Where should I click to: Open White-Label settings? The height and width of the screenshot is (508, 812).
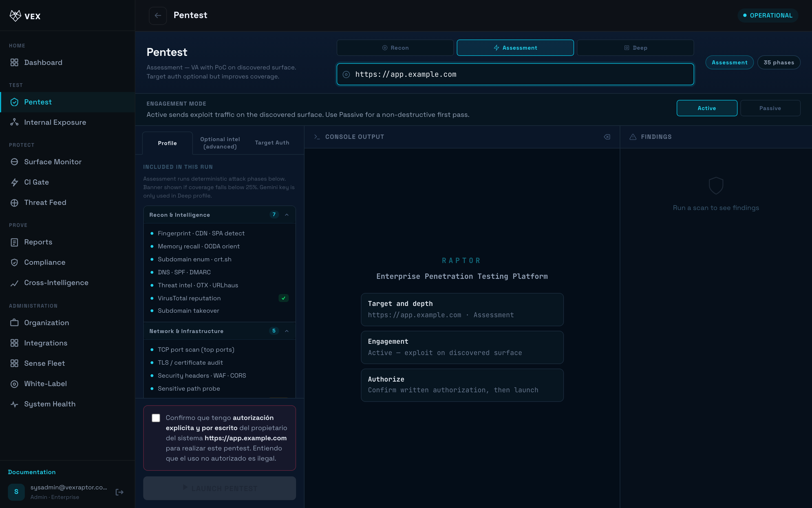pos(67,384)
